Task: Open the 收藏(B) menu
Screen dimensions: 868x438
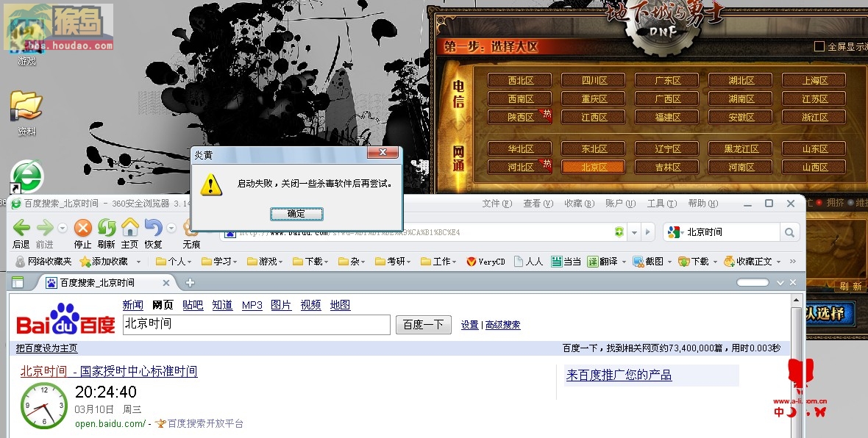Action: 579,204
